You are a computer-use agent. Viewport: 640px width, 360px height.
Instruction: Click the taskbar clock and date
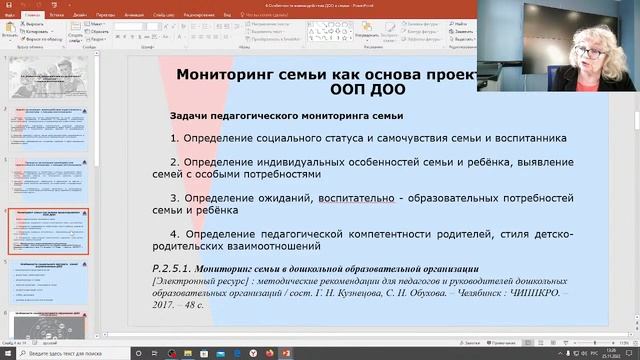pos(611,353)
